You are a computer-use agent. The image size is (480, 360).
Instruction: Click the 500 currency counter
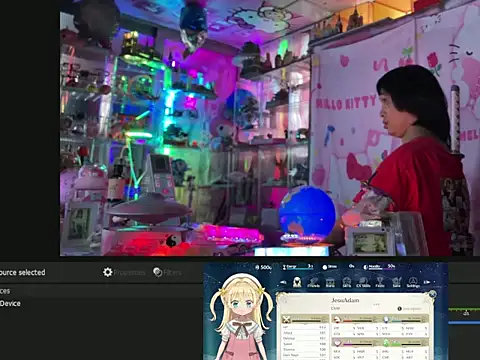[x=263, y=267]
